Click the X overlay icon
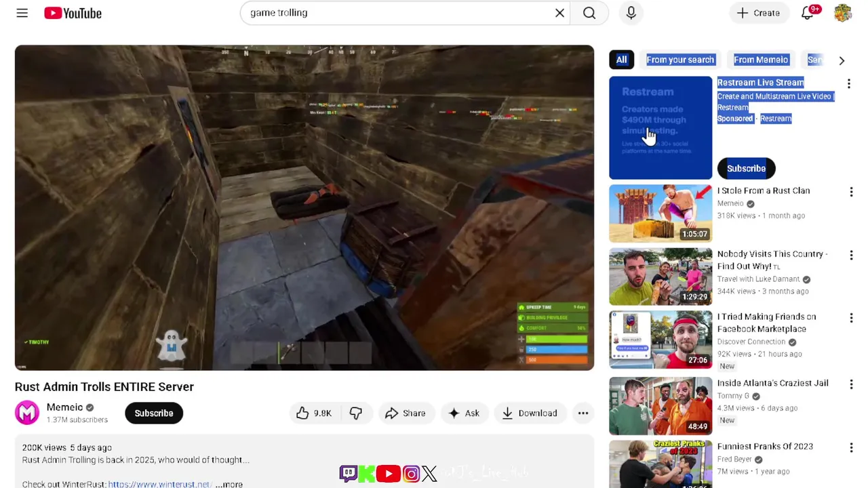868x488 pixels. tap(429, 473)
